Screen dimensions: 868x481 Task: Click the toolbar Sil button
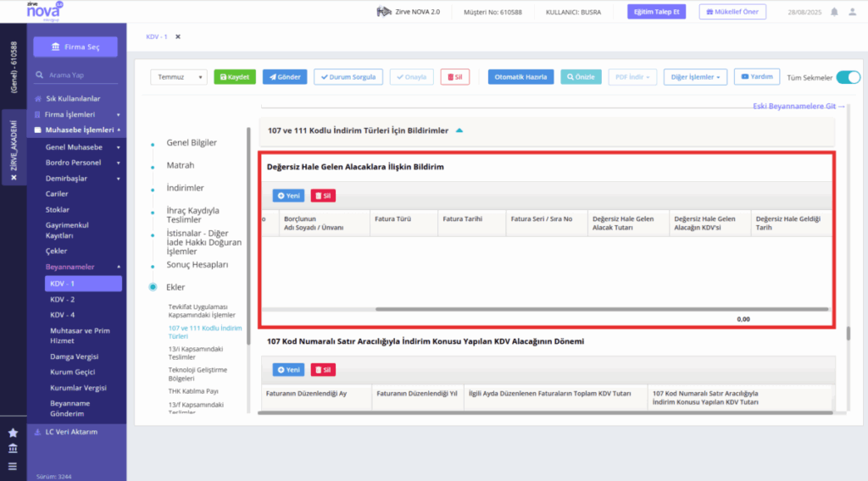click(455, 77)
